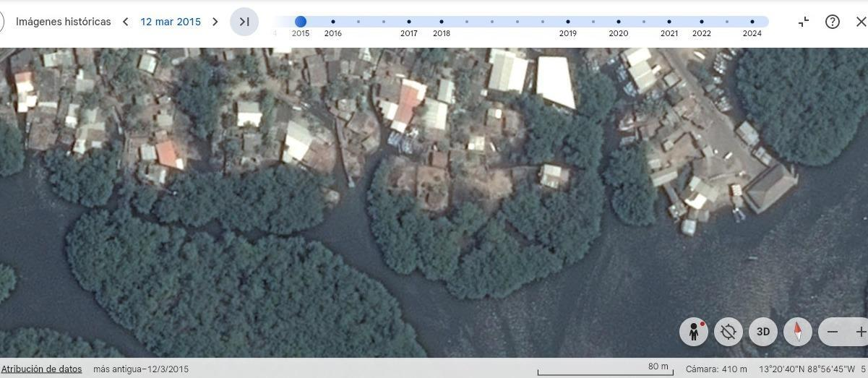Switch to the 2022 imagery point
Image resolution: width=868 pixels, height=378 pixels.
coord(702,22)
